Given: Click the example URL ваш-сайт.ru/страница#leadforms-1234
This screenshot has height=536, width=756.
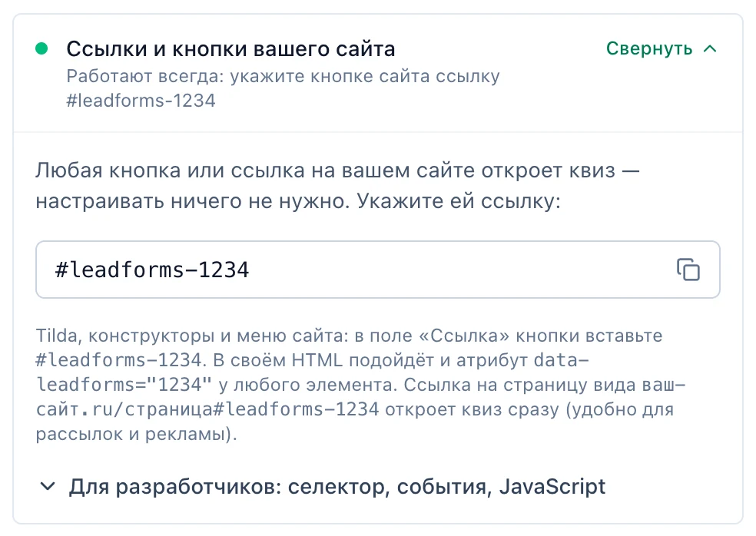Looking at the screenshot, I should pos(360,397).
